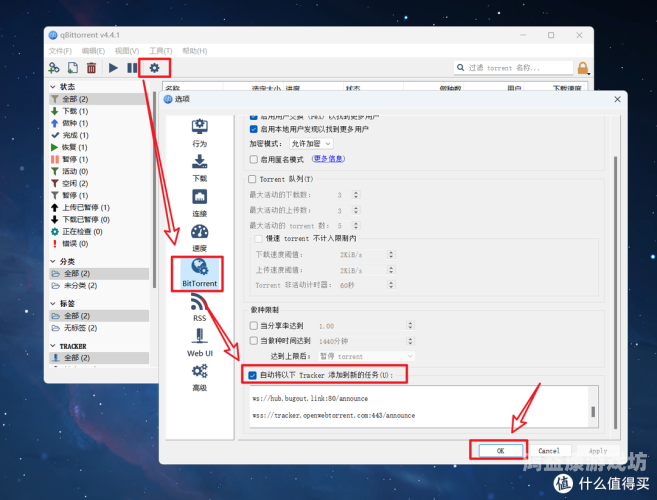The height and width of the screenshot is (500, 657).
Task: Enable the 当分享率达到 checkbox
Action: point(253,326)
